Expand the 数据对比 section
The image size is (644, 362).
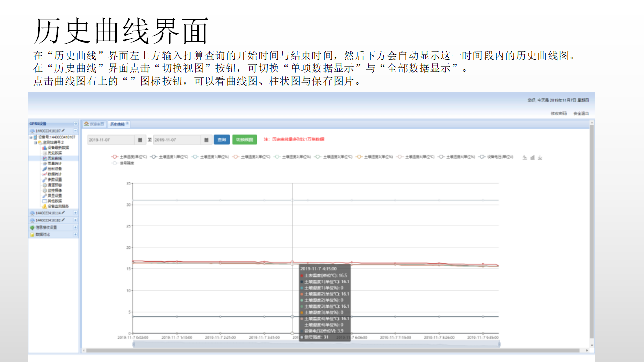tap(76, 234)
